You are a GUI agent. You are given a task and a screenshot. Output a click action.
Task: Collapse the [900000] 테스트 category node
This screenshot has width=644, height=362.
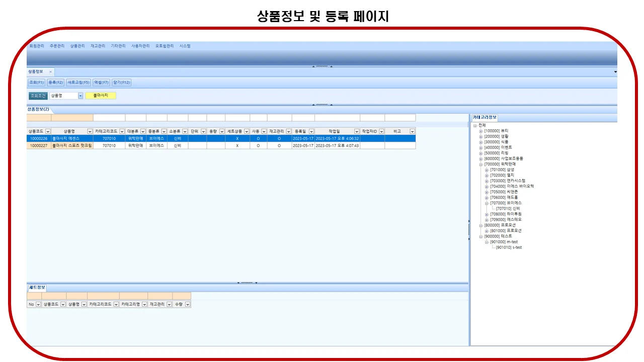[x=480, y=236]
